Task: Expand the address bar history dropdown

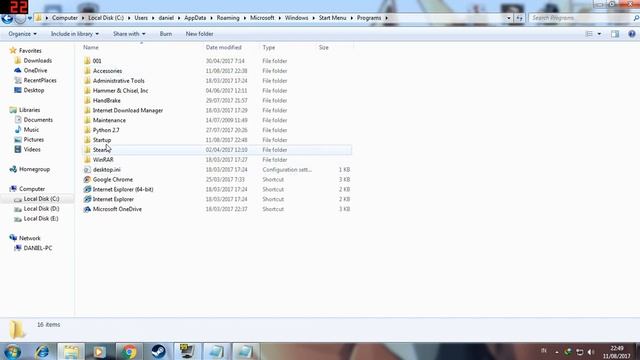Action: coord(509,18)
